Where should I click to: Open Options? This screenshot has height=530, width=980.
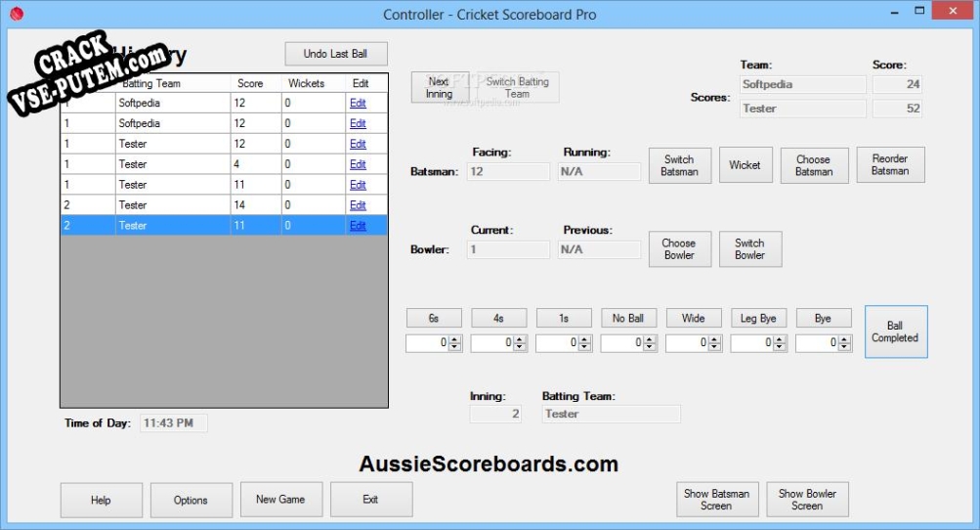click(192, 500)
